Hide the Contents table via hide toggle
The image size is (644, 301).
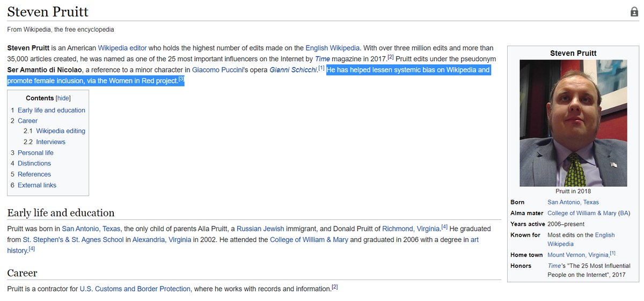[63, 98]
